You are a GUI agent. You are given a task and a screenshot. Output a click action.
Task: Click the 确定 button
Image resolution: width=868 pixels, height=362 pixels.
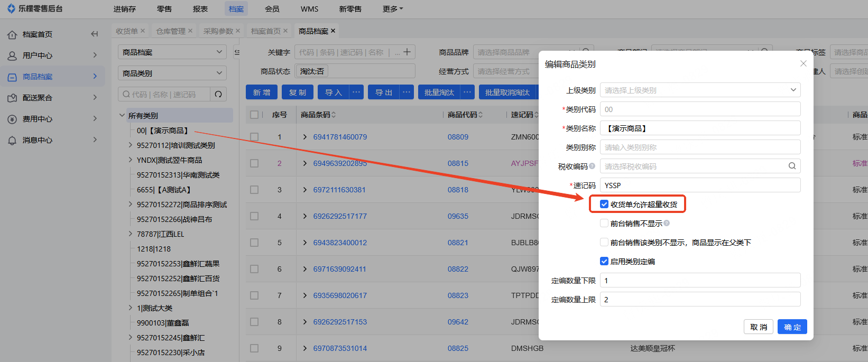click(x=792, y=327)
